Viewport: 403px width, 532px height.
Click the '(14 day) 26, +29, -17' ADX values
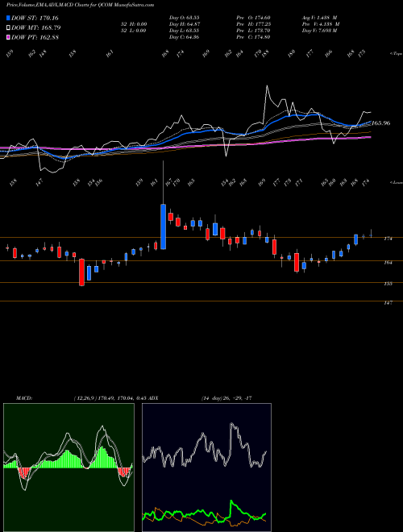tap(226, 398)
